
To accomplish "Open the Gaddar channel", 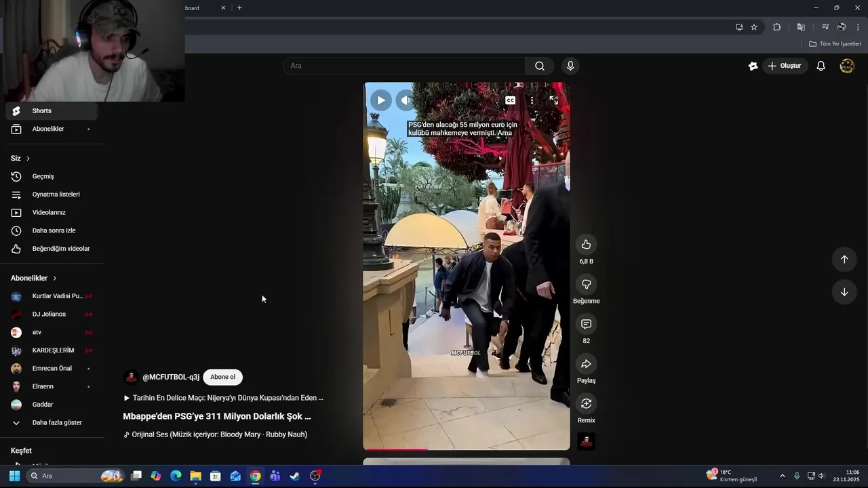I will pyautogui.click(x=52, y=405).
